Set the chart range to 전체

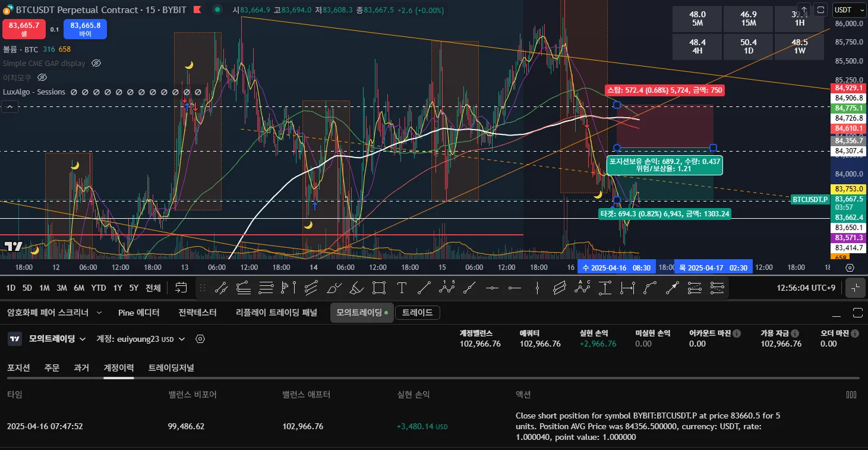[153, 288]
